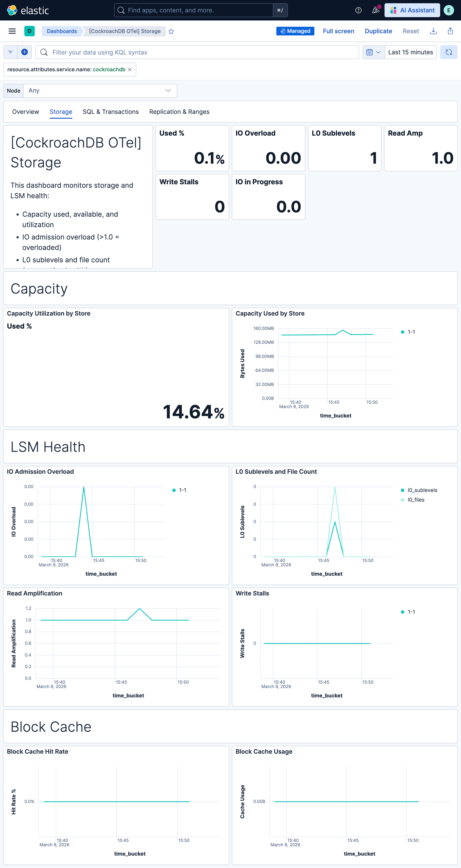Image resolution: width=461 pixels, height=868 pixels.
Task: Click the refresh icon next to time picker
Action: [x=449, y=52]
